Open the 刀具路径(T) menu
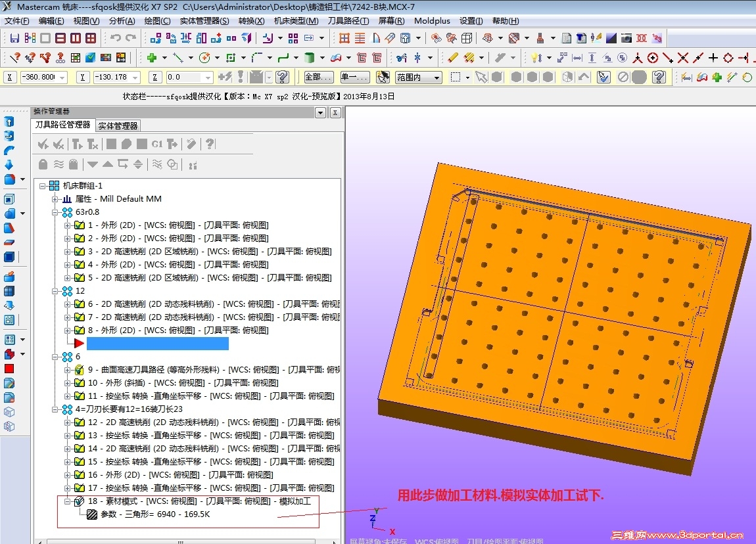 click(x=348, y=21)
